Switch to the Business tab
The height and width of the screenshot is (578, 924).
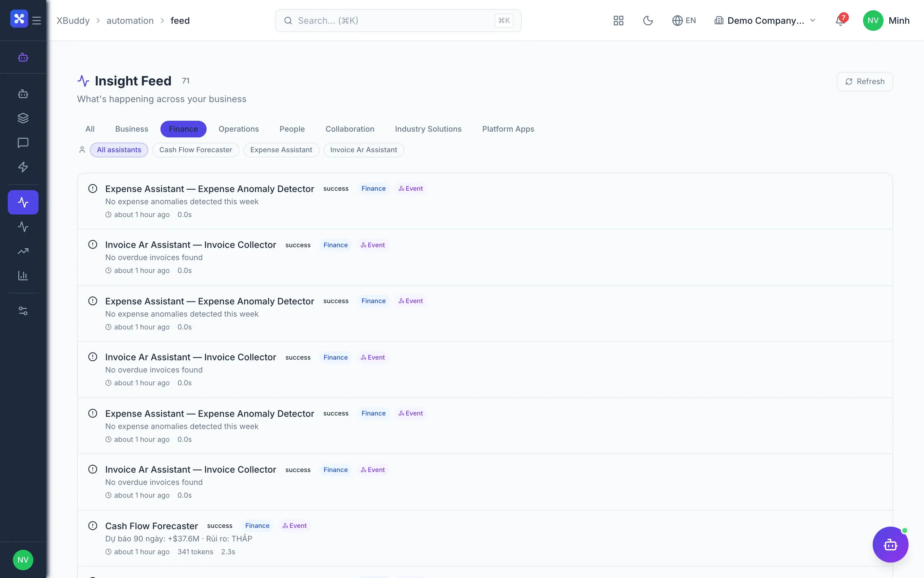pos(132,129)
